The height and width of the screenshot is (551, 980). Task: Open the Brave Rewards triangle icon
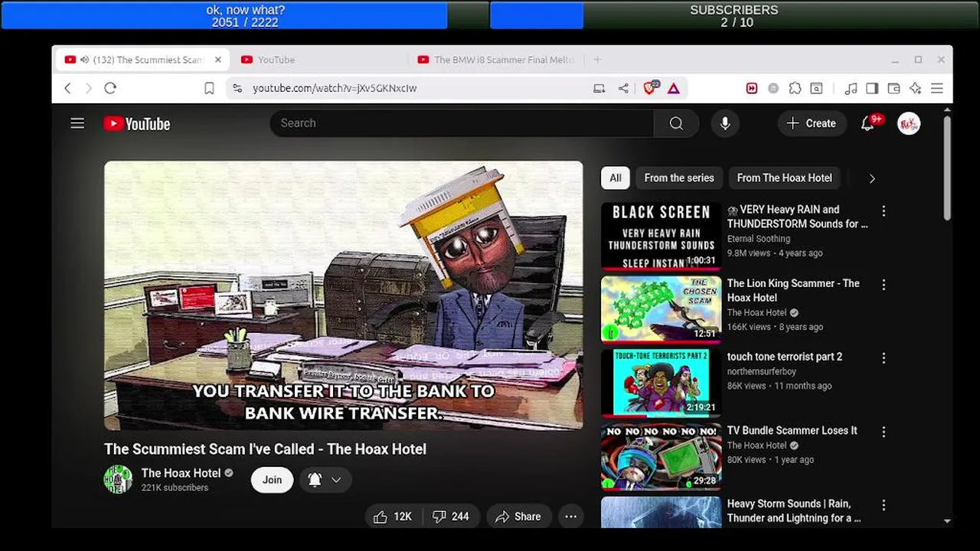click(x=674, y=88)
